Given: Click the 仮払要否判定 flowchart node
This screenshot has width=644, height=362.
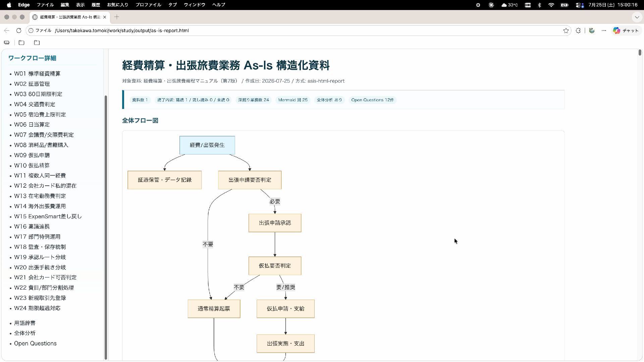Looking at the screenshot, I should click(x=275, y=266).
